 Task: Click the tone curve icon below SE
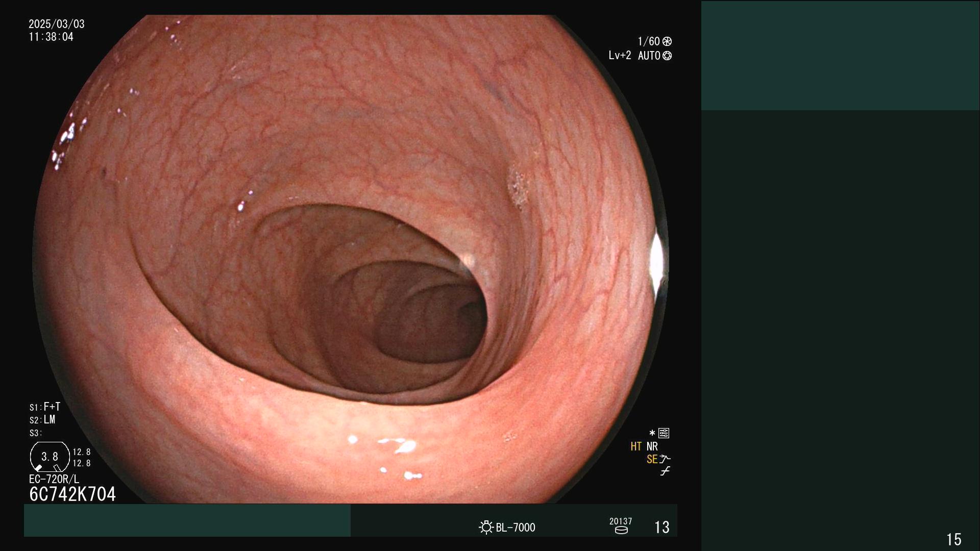pyautogui.click(x=665, y=471)
